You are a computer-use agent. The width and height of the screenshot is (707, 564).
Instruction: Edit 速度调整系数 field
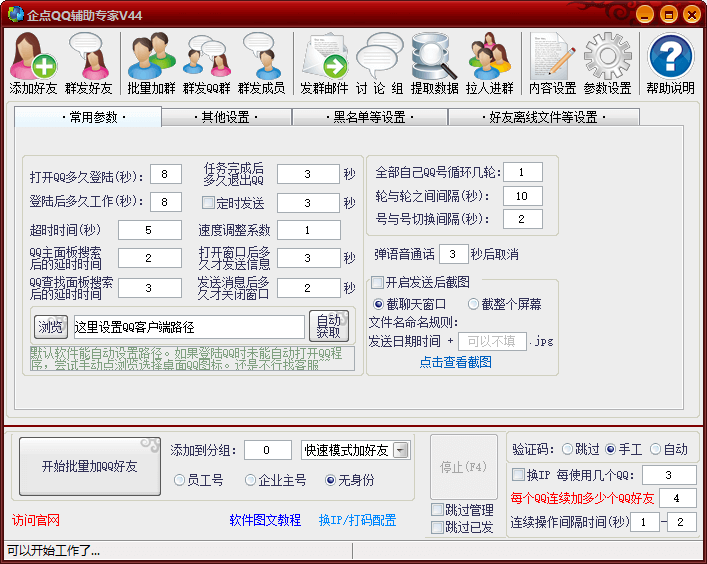pyautogui.click(x=308, y=230)
